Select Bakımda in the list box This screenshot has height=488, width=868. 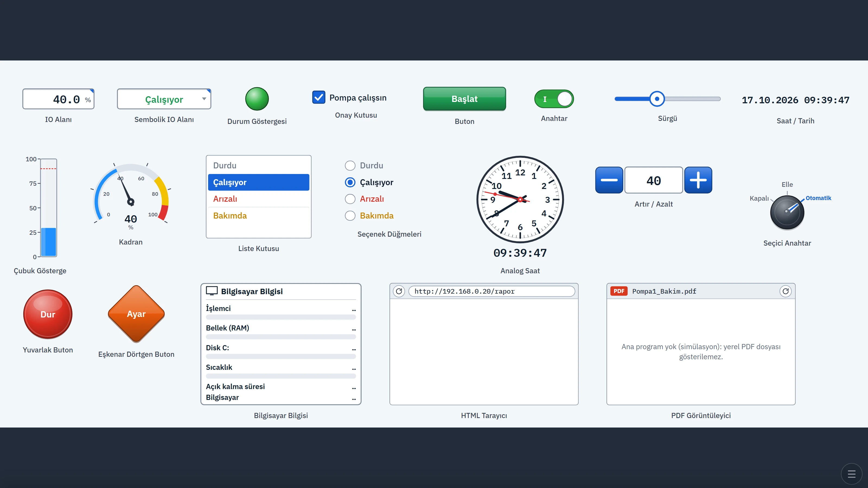click(x=259, y=216)
